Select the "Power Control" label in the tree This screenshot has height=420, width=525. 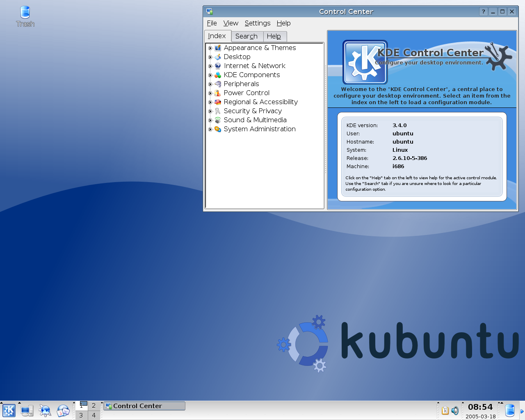247,93
